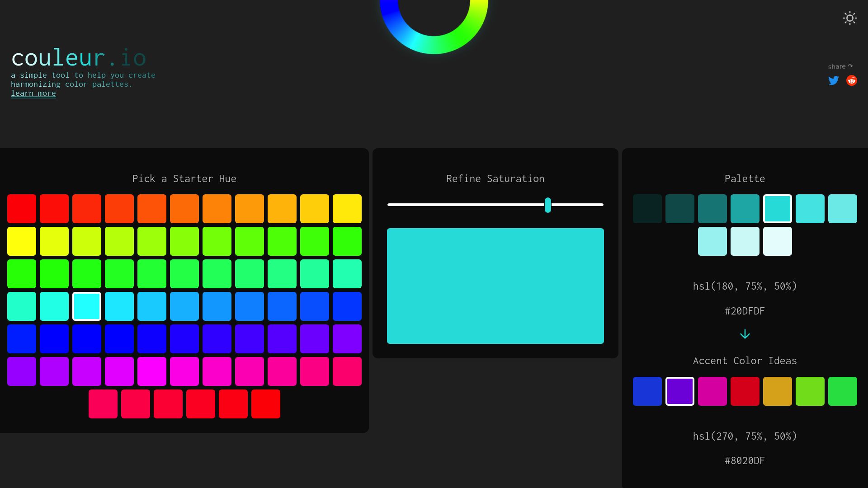Choose the highlighted cyan starter hue
Screen dimensions: 868x488
(87, 306)
